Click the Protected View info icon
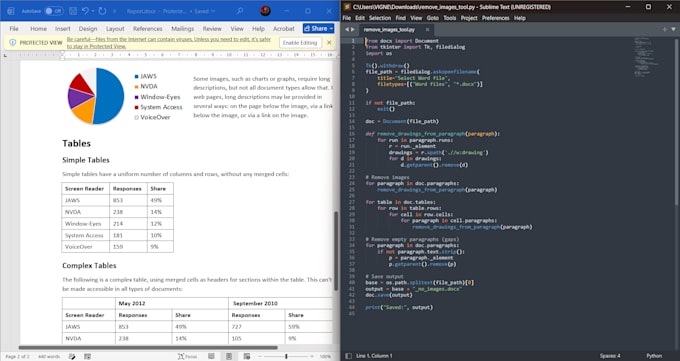 [12, 43]
